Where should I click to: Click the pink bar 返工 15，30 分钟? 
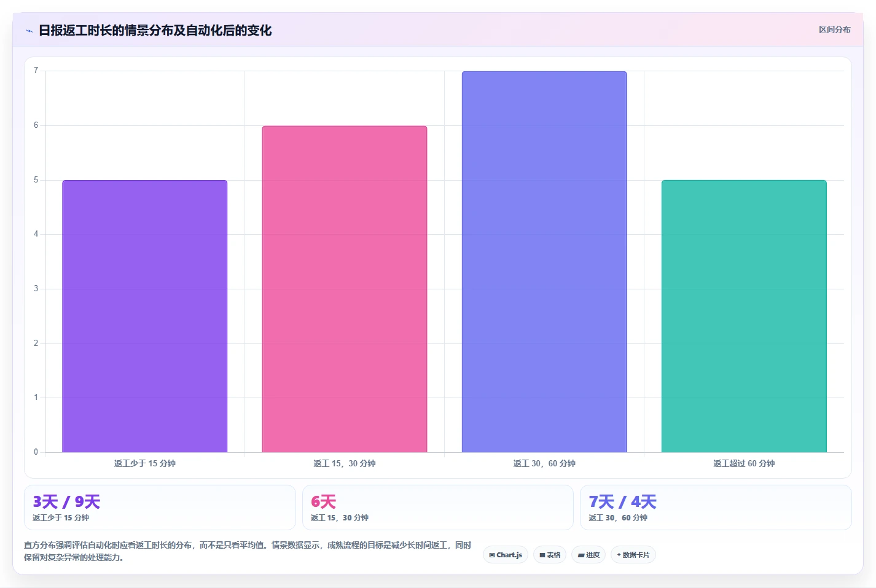point(345,289)
